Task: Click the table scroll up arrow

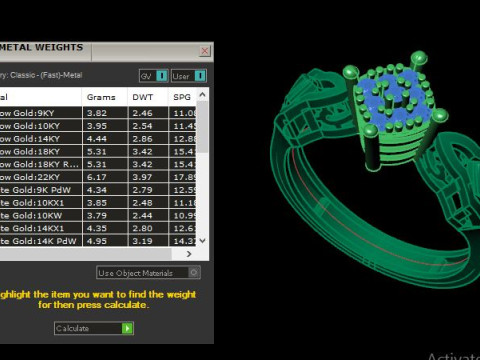Action: click(202, 95)
